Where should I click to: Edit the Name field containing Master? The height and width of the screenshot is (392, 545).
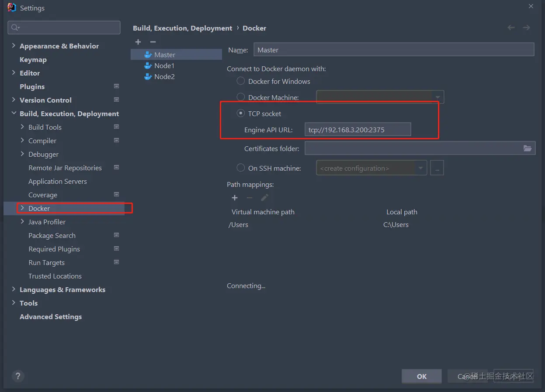[x=394, y=50]
